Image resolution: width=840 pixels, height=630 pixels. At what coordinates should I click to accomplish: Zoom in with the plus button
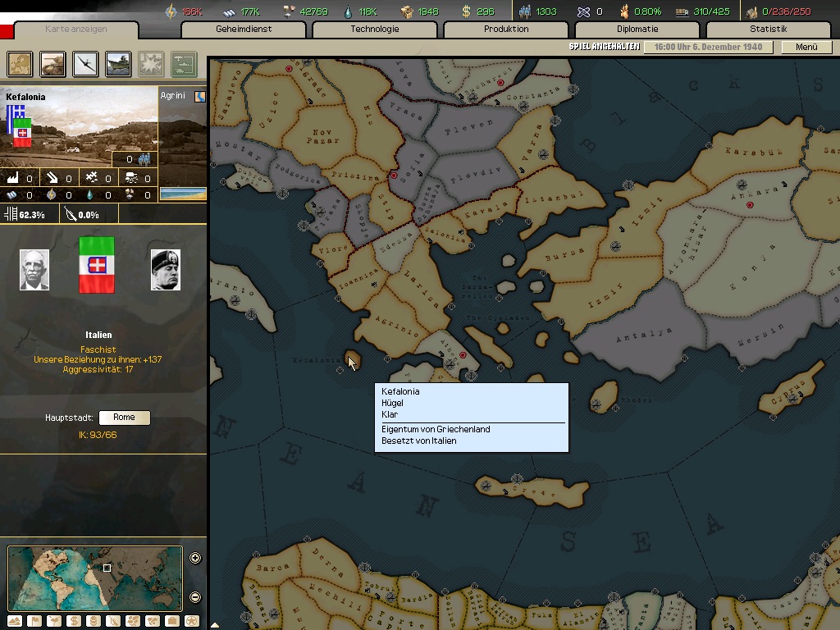tap(195, 559)
